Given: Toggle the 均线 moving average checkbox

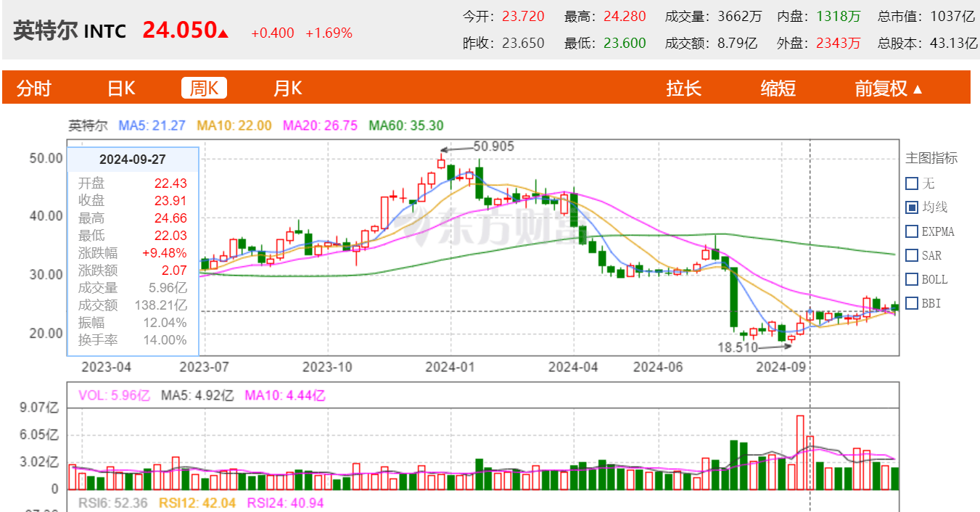Looking at the screenshot, I should [912, 207].
